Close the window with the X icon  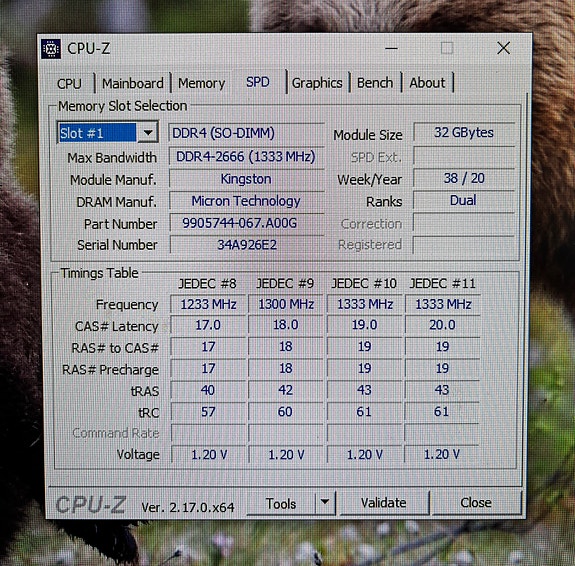tap(503, 48)
